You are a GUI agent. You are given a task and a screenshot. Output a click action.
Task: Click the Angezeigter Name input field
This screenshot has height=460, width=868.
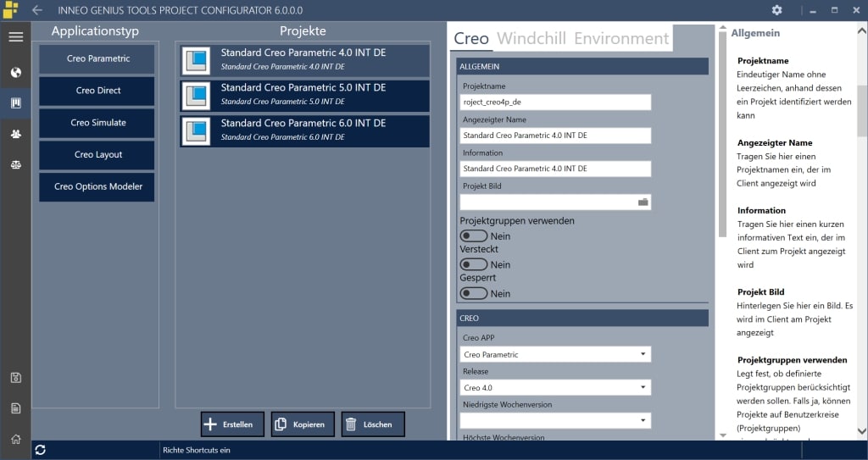555,136
